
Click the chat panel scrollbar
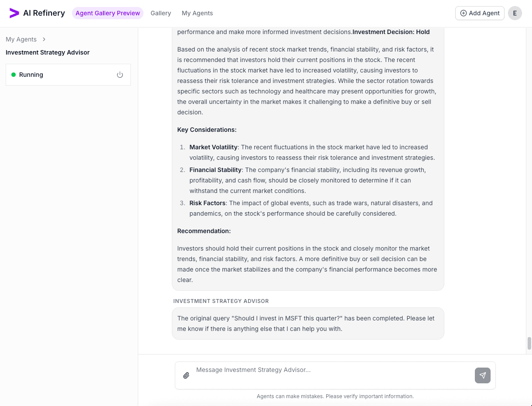(x=528, y=344)
